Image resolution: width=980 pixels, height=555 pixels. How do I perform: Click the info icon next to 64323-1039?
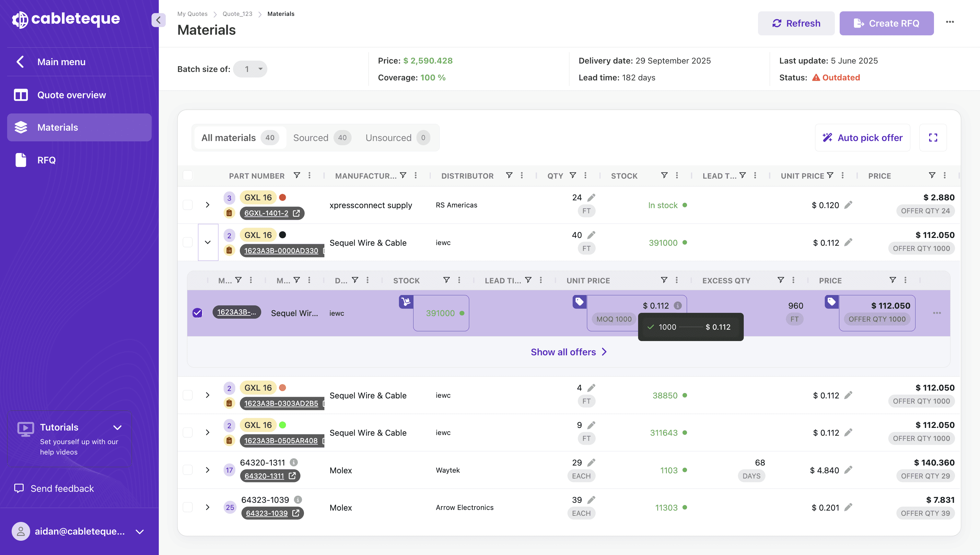pyautogui.click(x=298, y=499)
